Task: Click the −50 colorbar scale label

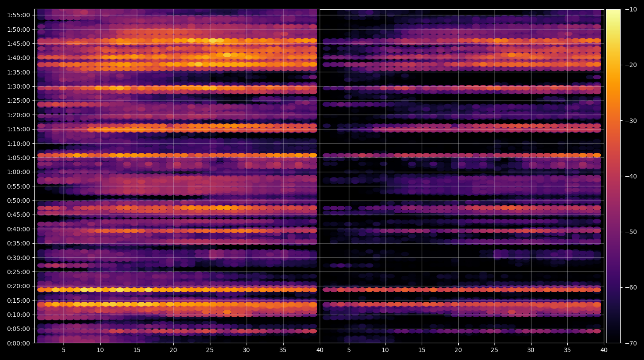Action: pos(631,232)
